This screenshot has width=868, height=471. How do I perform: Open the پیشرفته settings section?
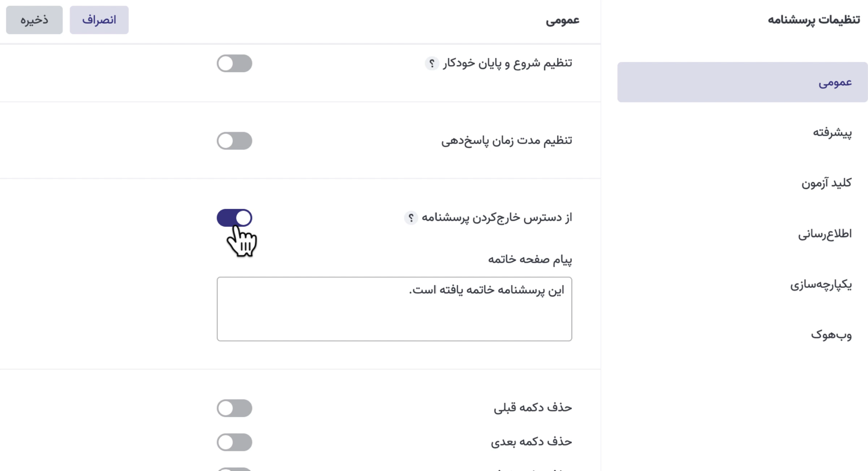point(832,133)
